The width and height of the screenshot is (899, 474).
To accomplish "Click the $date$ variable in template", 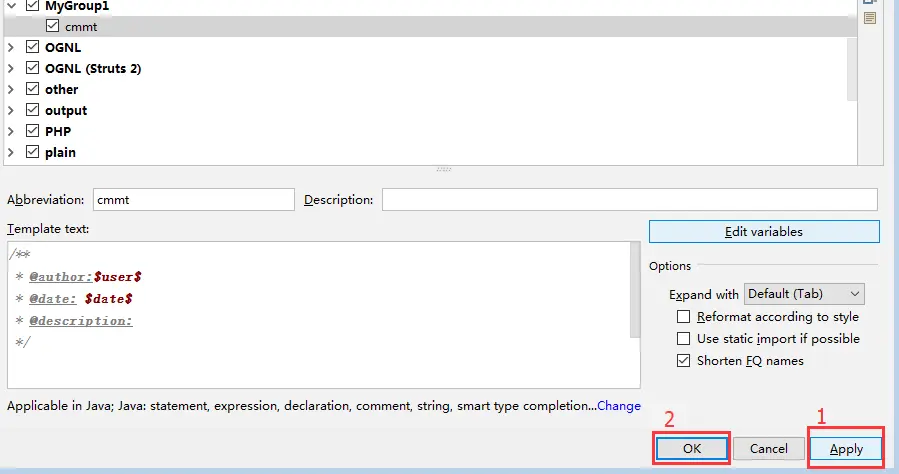I will click(108, 299).
